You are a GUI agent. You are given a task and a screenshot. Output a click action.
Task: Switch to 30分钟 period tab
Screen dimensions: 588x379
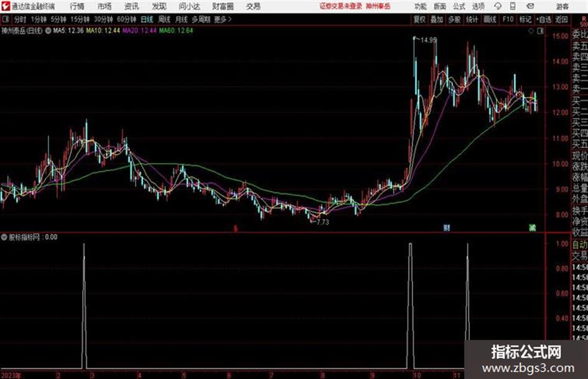103,19
